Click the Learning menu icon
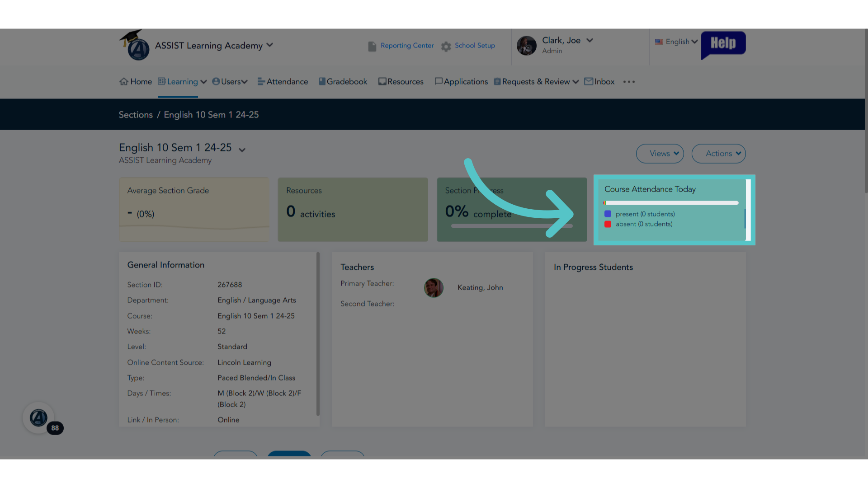The image size is (868, 488). pyautogui.click(x=161, y=81)
